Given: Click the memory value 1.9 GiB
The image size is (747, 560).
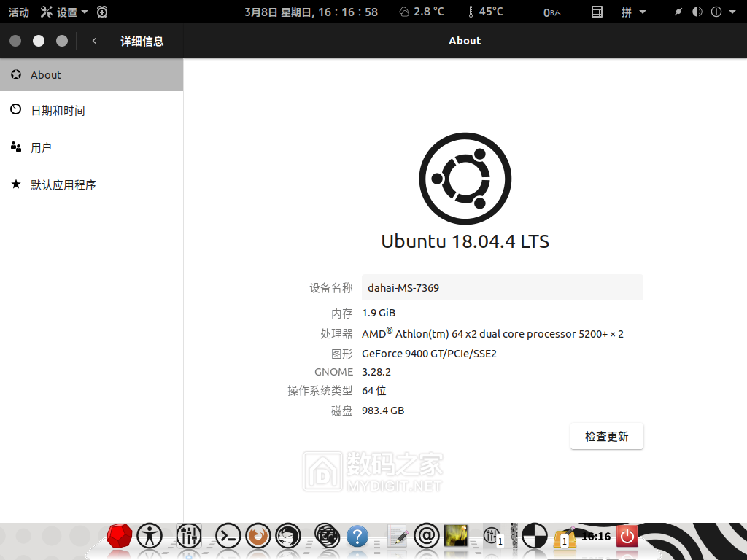Looking at the screenshot, I should (x=379, y=313).
